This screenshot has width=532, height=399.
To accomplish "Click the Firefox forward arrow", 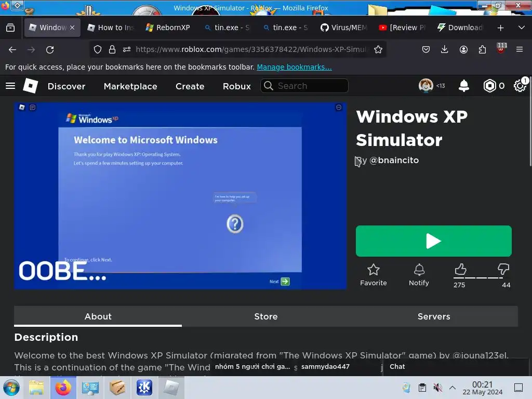I will [x=31, y=50].
